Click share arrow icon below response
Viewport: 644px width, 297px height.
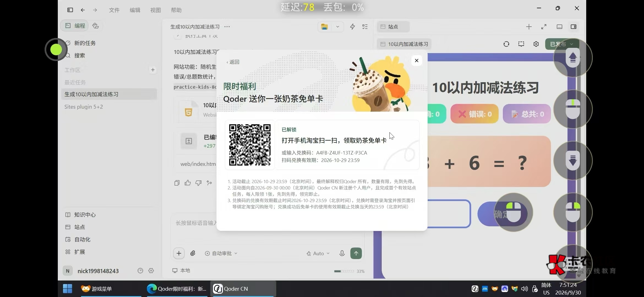coord(209,183)
